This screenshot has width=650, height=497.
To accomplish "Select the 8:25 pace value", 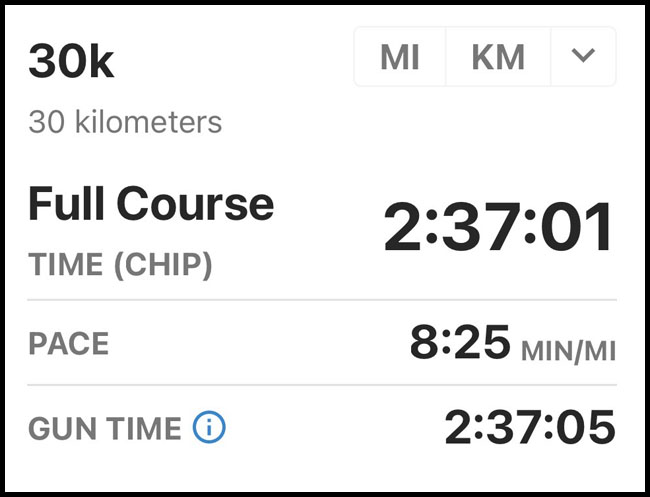I will [x=460, y=342].
